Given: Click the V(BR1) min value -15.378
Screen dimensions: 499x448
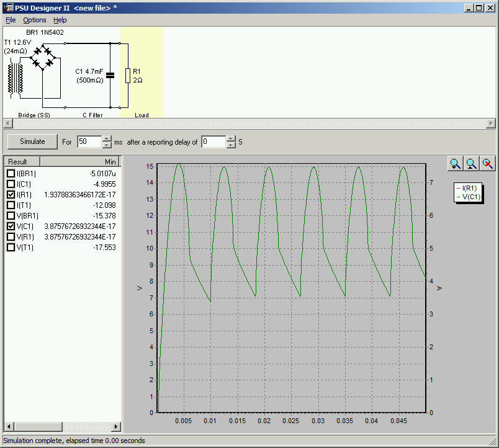Looking at the screenshot, I should (x=104, y=216).
